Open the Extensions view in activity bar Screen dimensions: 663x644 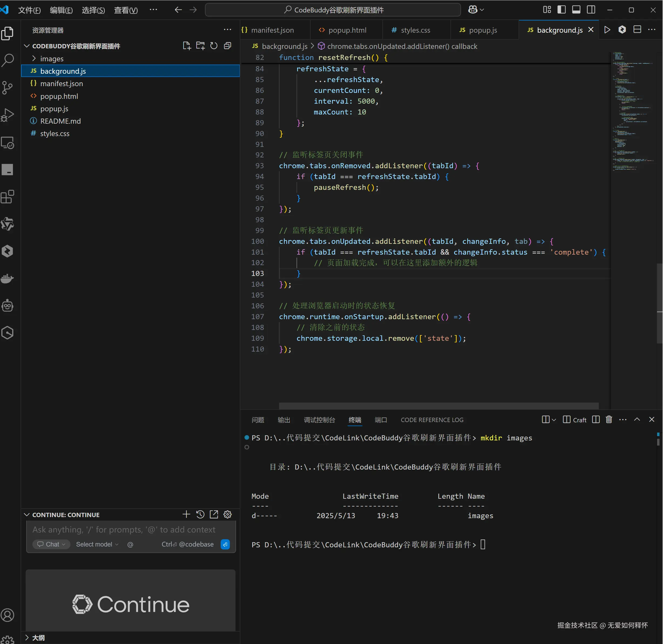click(x=8, y=197)
